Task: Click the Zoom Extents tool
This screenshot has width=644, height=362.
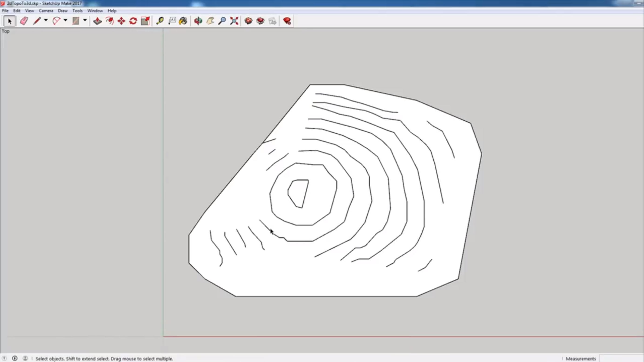Action: click(234, 21)
